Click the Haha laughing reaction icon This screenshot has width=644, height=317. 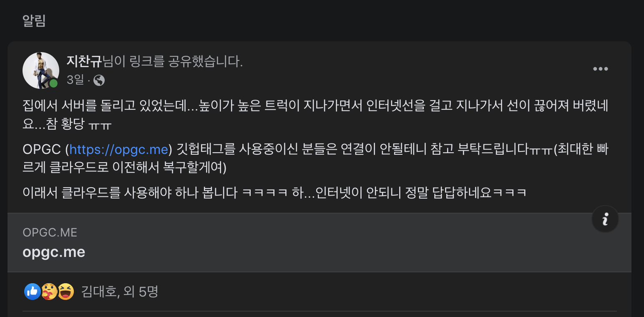(65, 291)
